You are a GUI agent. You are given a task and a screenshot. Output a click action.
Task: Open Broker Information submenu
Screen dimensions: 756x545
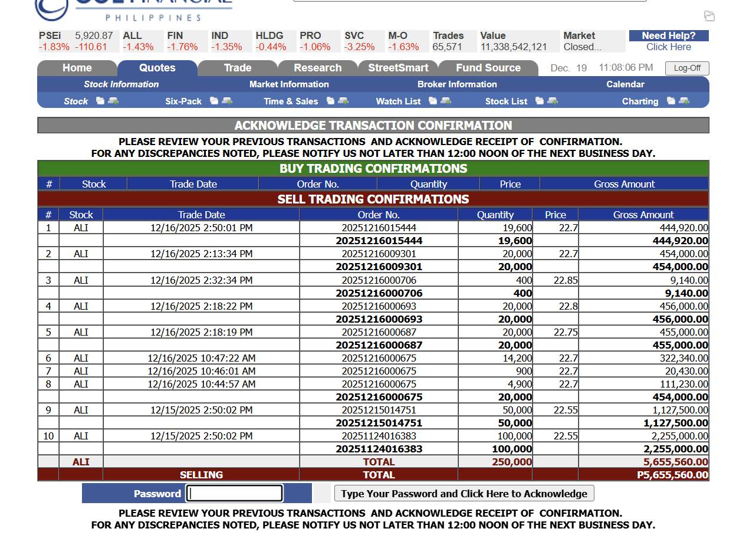click(x=457, y=84)
